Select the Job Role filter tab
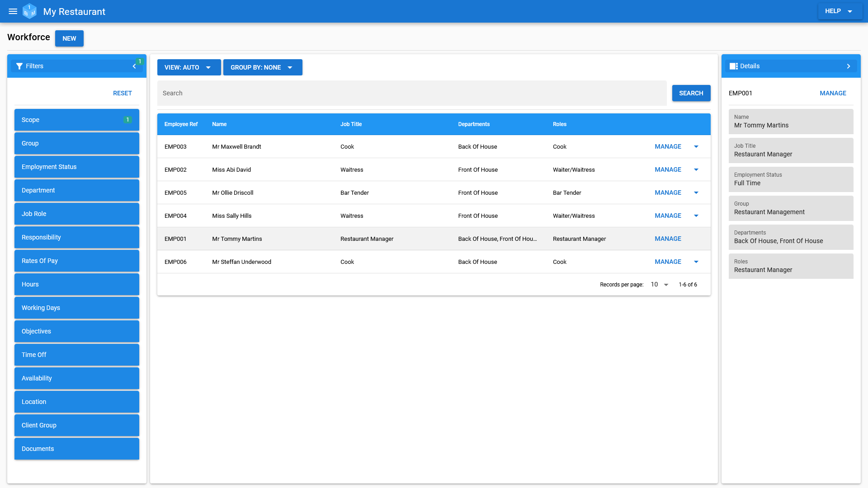 pos(76,213)
